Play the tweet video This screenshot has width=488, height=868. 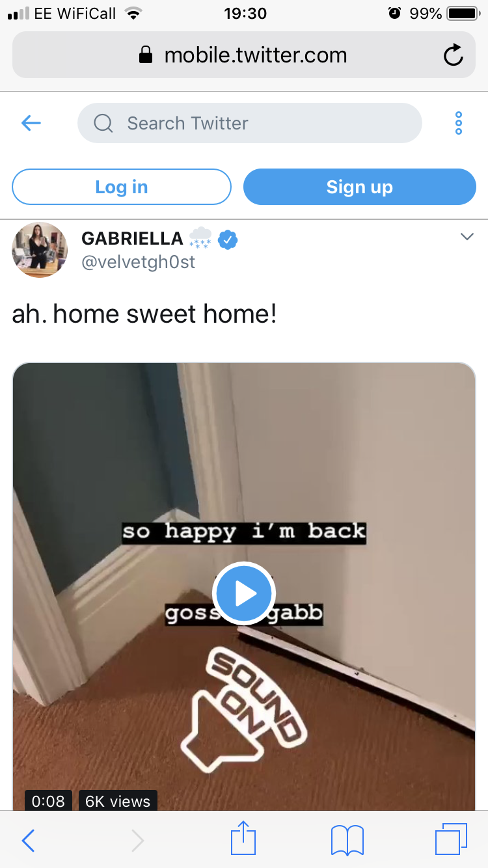click(244, 593)
